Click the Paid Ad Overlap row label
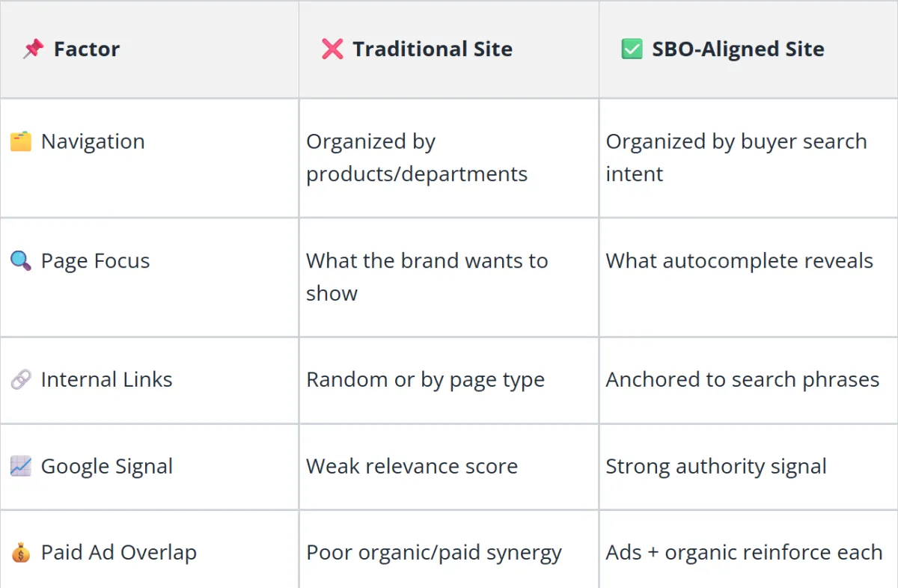Viewport: 898px width, 588px height. 119,554
